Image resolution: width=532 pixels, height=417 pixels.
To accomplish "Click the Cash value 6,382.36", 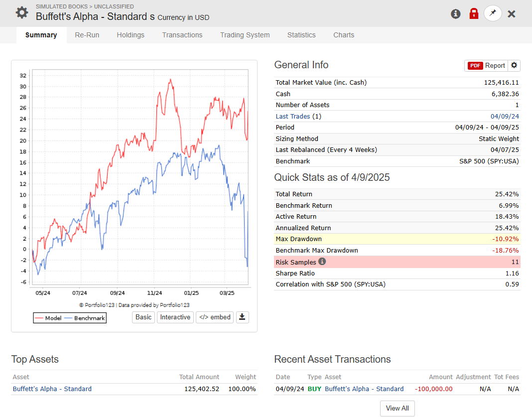I will click(x=505, y=94).
